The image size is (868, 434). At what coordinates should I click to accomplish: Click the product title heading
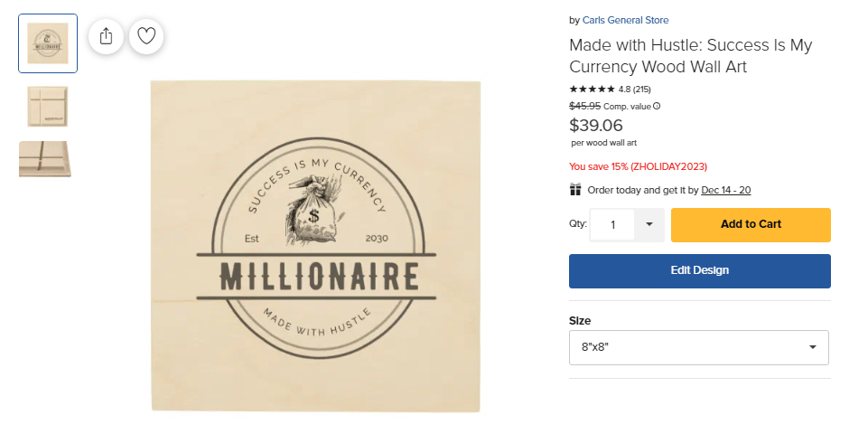coord(690,56)
